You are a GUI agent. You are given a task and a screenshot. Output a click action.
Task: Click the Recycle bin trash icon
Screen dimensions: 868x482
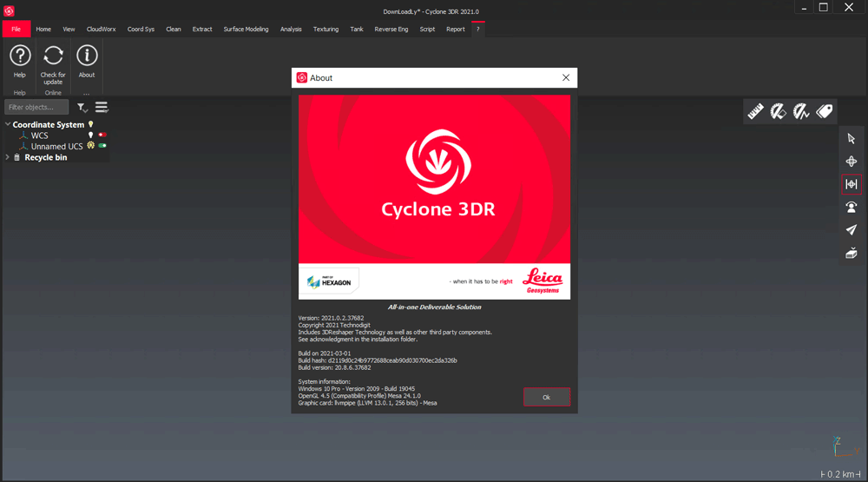[17, 157]
